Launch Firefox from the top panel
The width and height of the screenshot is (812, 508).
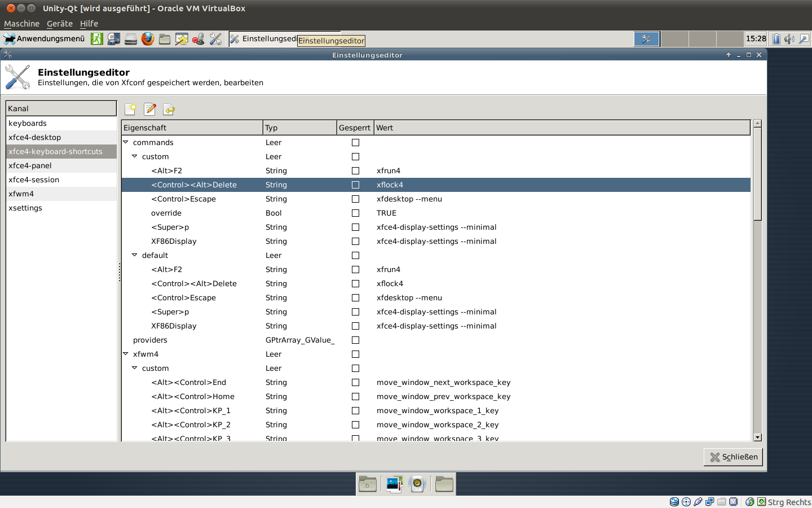pyautogui.click(x=148, y=39)
